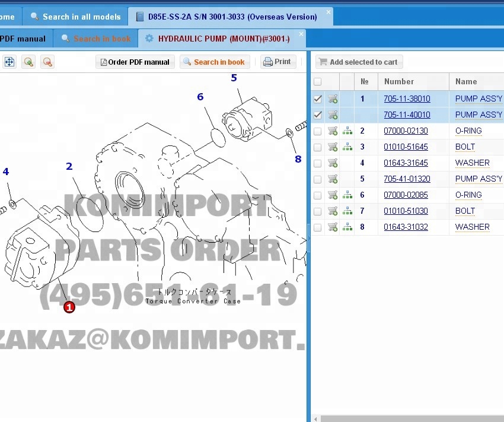This screenshot has height=422, width=504.
Task: Check the O-RING 07000-02085 row
Action: click(x=318, y=195)
